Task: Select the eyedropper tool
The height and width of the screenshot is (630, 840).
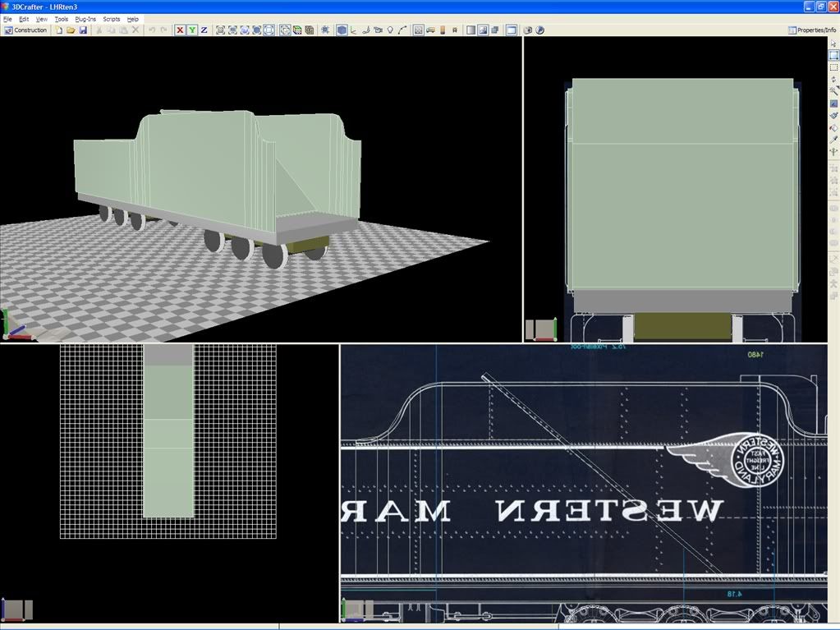Action: pos(833,140)
